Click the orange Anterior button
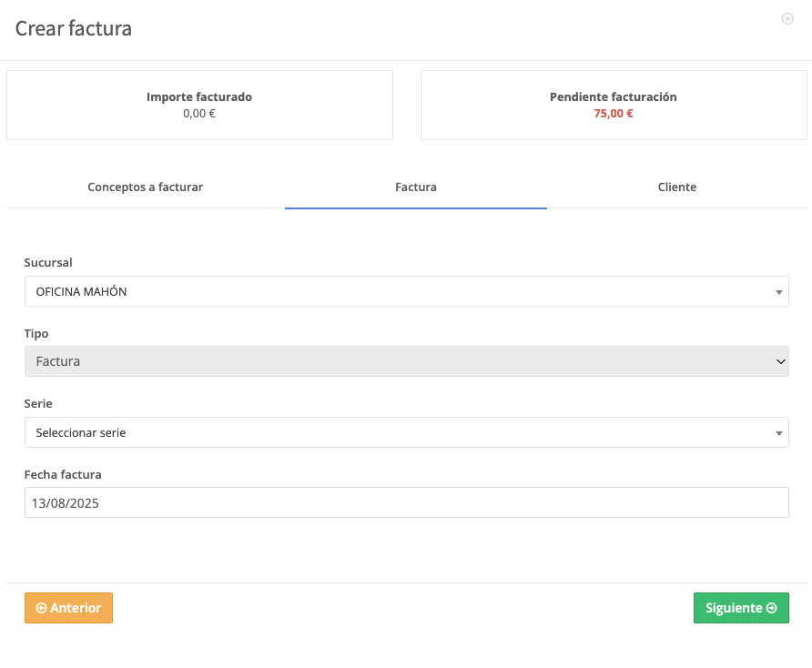This screenshot has height=668, width=812. click(68, 608)
